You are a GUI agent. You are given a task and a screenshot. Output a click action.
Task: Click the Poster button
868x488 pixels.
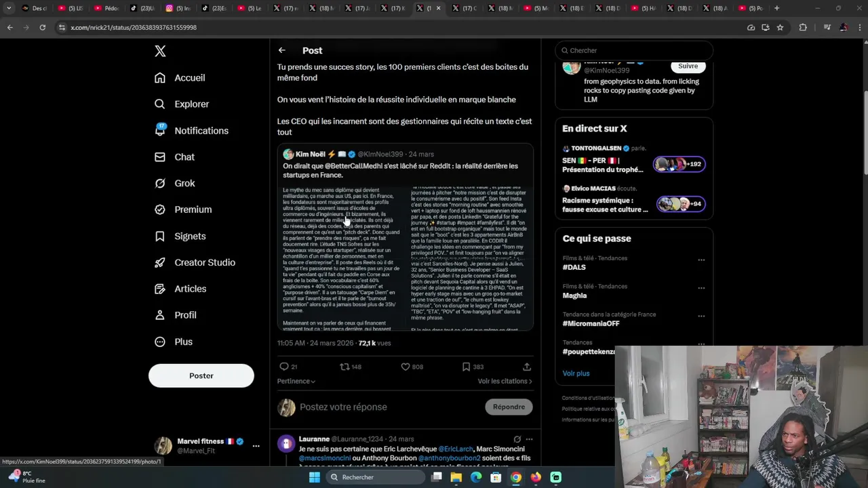click(x=201, y=375)
